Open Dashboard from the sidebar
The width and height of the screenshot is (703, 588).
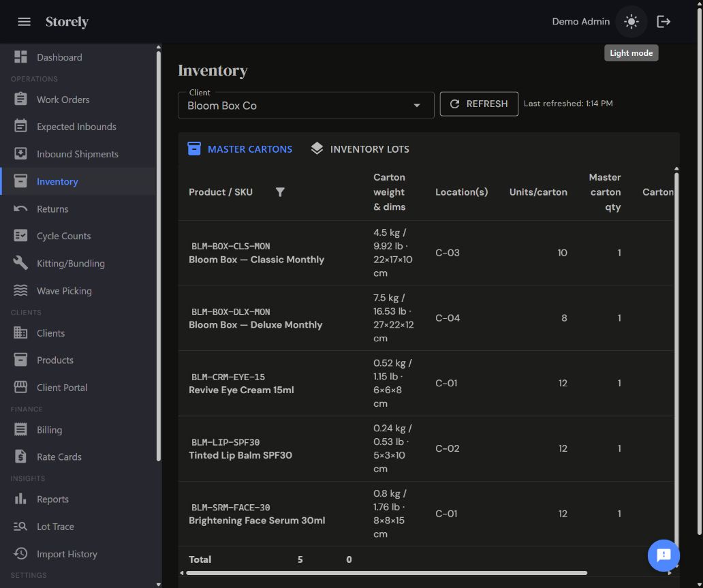tap(78, 57)
